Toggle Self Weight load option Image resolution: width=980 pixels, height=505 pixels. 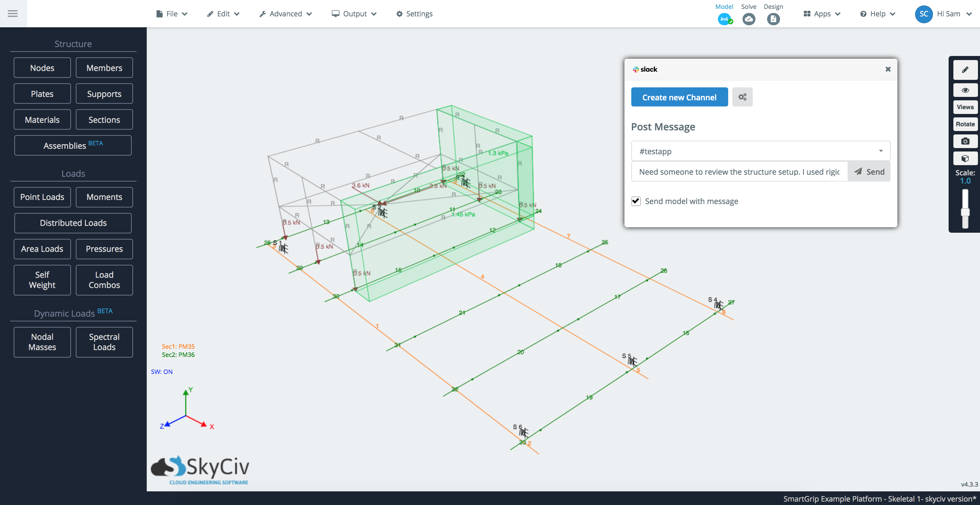point(42,279)
